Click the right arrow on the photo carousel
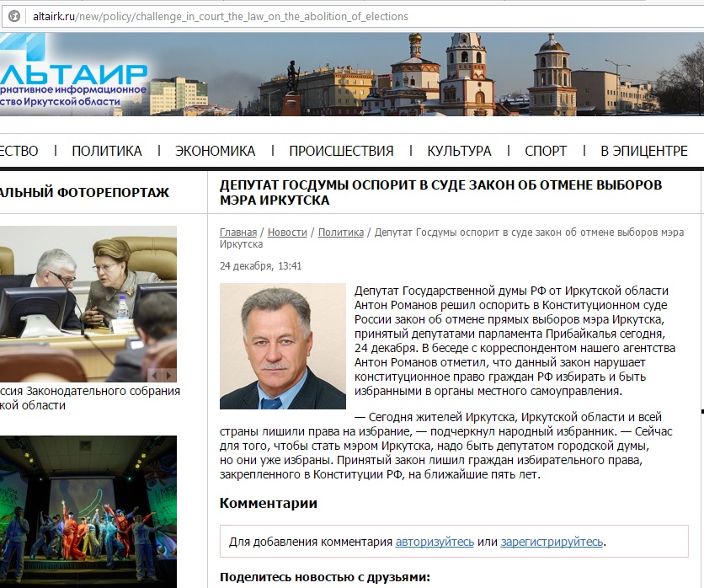 (168, 374)
